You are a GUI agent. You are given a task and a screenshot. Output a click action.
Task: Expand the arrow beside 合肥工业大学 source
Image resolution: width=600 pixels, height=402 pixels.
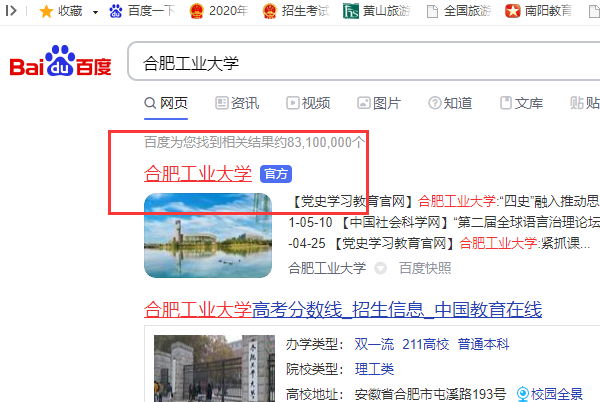[x=380, y=268]
